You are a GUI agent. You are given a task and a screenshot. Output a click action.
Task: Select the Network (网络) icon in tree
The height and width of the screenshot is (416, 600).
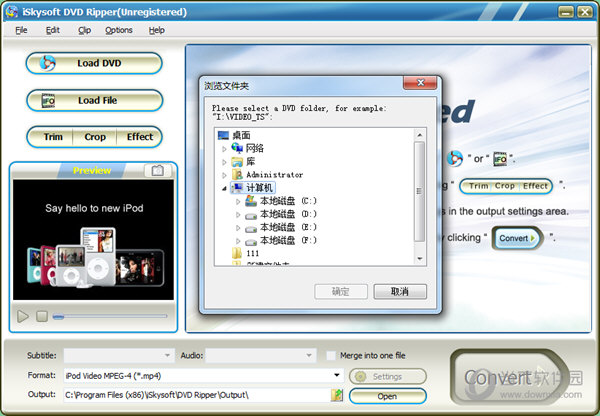tap(237, 148)
